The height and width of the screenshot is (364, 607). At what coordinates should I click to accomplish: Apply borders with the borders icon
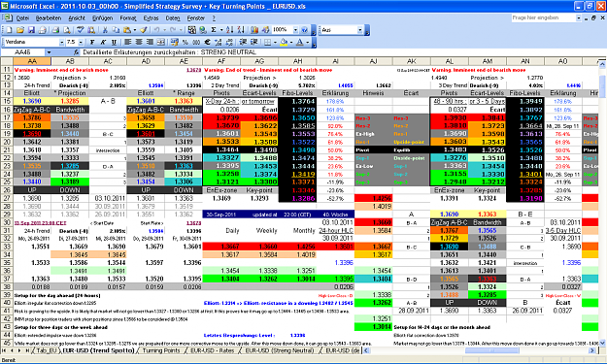coord(267,42)
